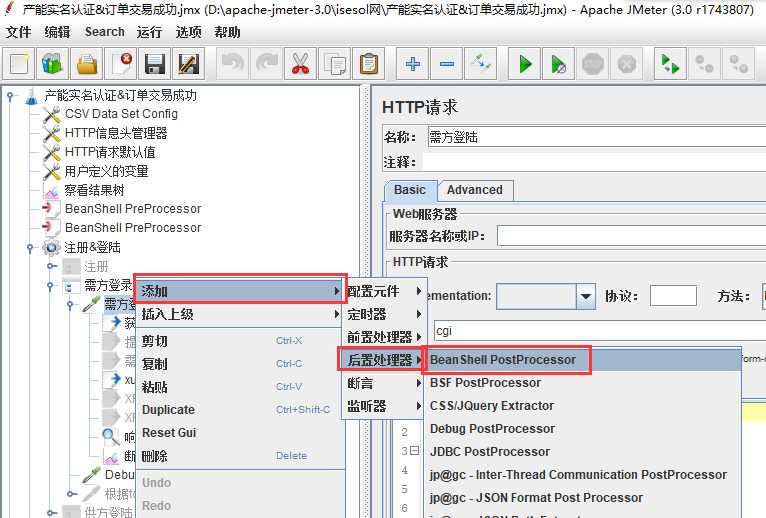Select the first BeanShell PreProcessor node
The image size is (766, 518).
(133, 209)
